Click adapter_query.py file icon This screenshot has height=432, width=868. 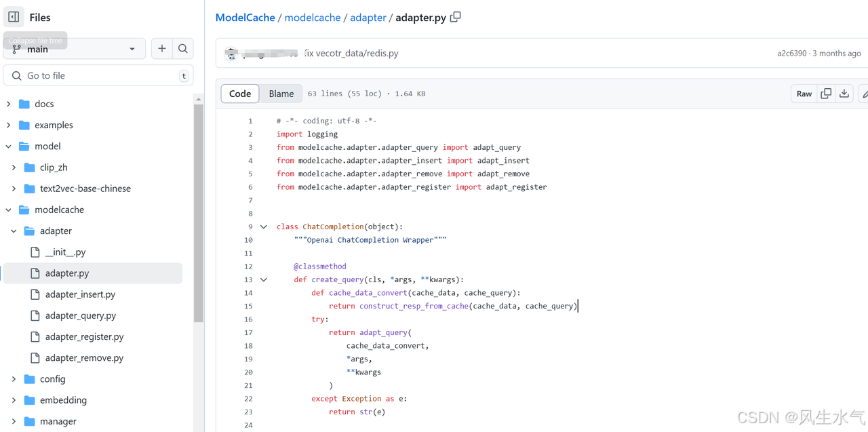35,315
